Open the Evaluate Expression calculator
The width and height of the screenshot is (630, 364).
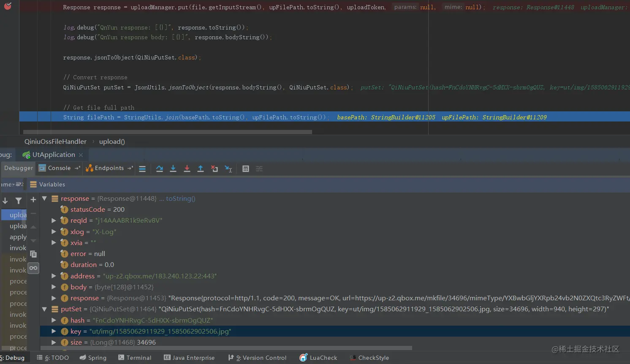246,169
